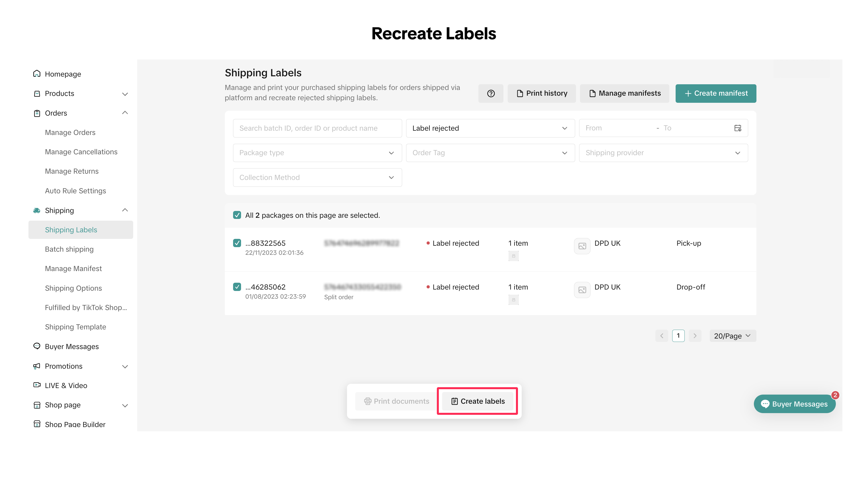Open the 20/Page pagination dropdown
Screen dimensions: 868x480
(x=732, y=336)
